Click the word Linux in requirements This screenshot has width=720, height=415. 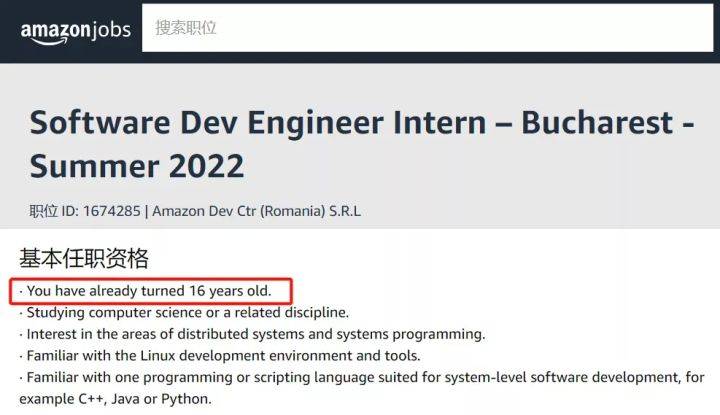[x=158, y=356]
